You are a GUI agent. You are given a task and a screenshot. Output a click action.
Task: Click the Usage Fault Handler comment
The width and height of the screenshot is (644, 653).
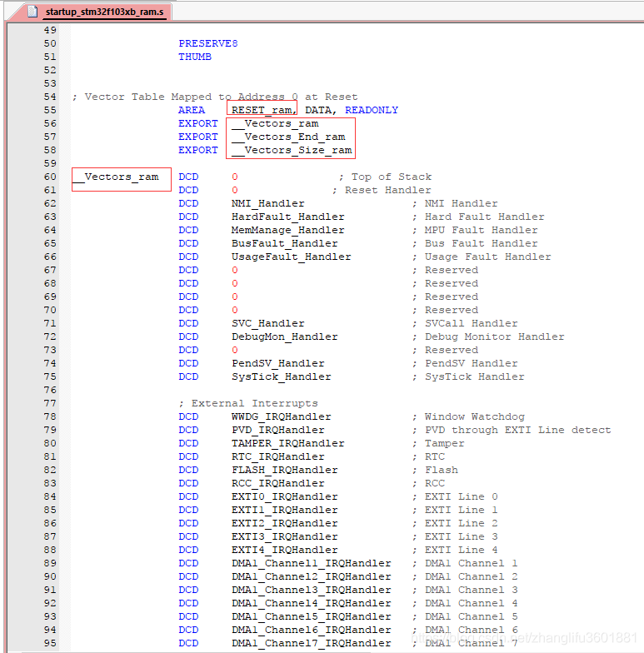coord(482,257)
